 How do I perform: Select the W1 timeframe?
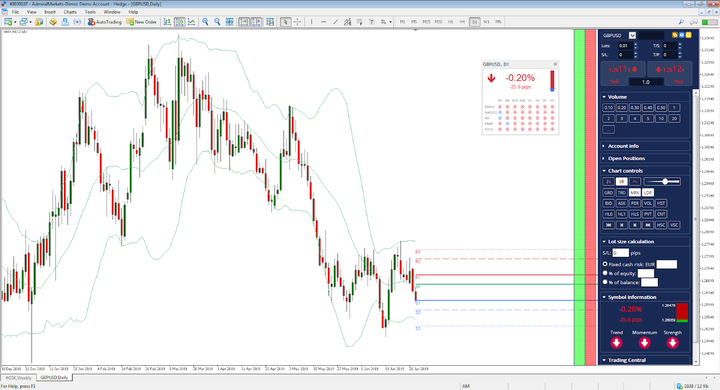tap(486, 22)
